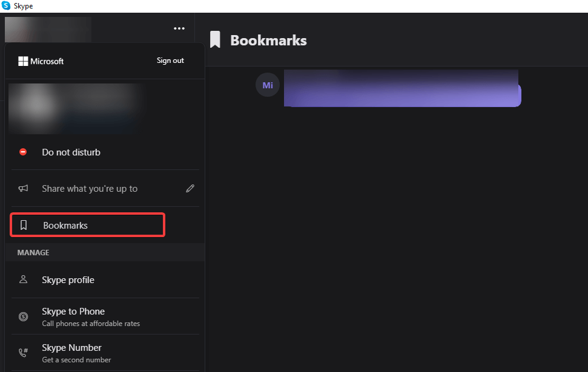Click the Skype logo in title bar
Image resolution: width=588 pixels, height=372 pixels.
pos(6,5)
